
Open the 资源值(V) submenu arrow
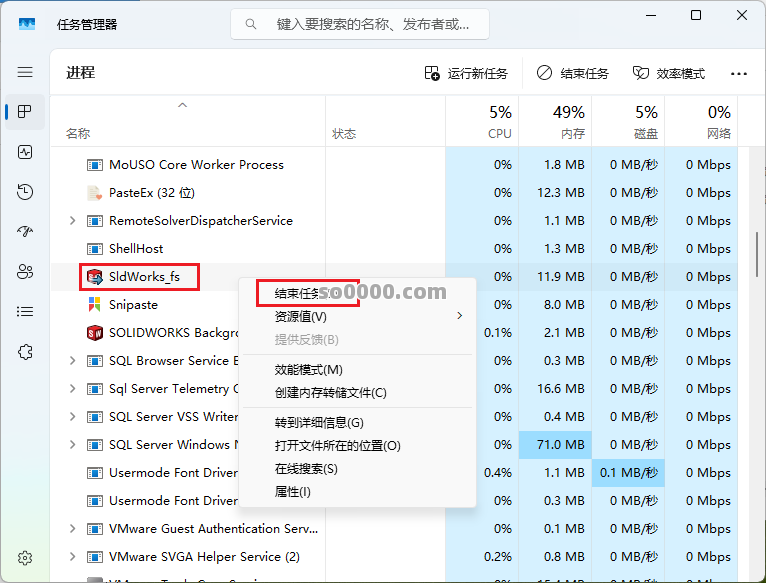click(459, 316)
